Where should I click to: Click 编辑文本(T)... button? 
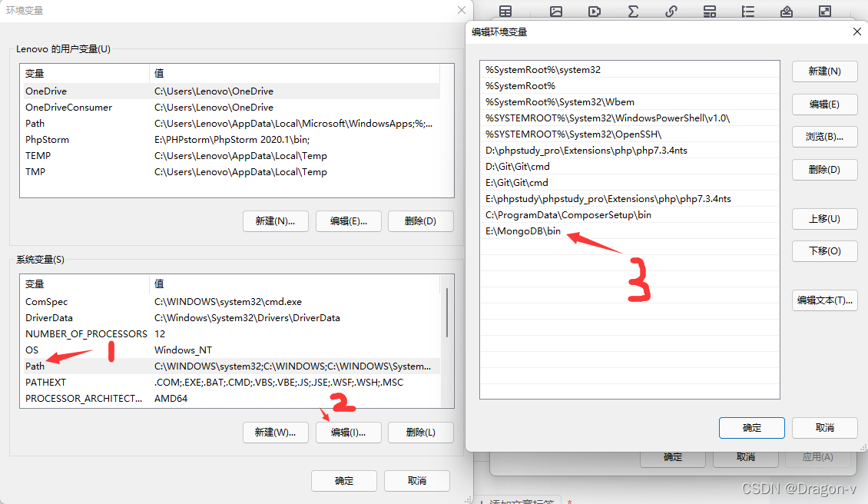824,300
